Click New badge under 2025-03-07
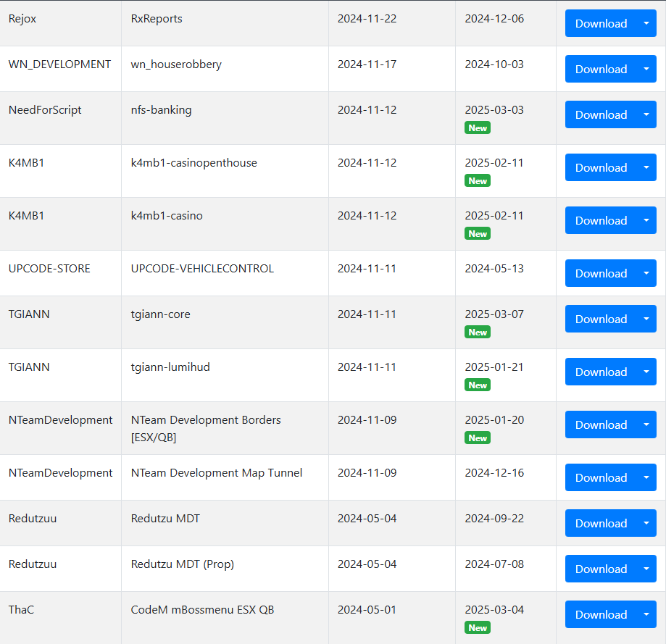 [478, 332]
